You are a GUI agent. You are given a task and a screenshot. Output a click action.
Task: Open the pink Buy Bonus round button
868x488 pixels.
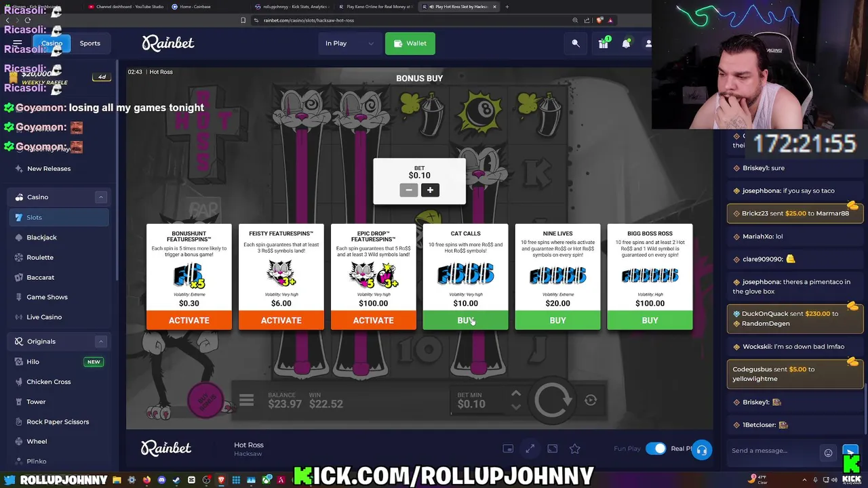(x=205, y=401)
